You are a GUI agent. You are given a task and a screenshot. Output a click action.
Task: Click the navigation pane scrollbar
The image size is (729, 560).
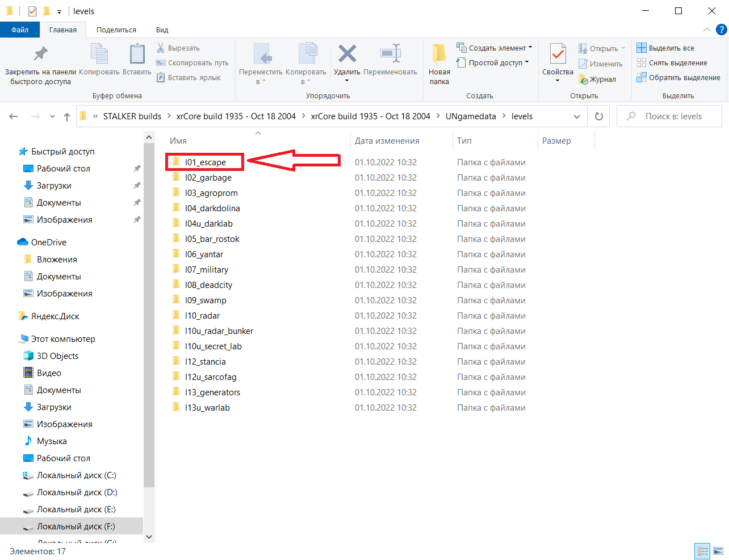pos(149,315)
